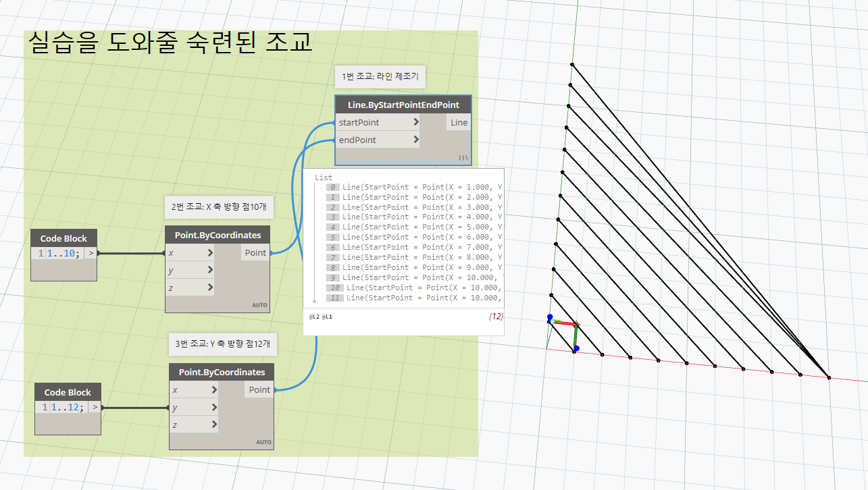Select list row index 4 in the preview

click(415, 227)
